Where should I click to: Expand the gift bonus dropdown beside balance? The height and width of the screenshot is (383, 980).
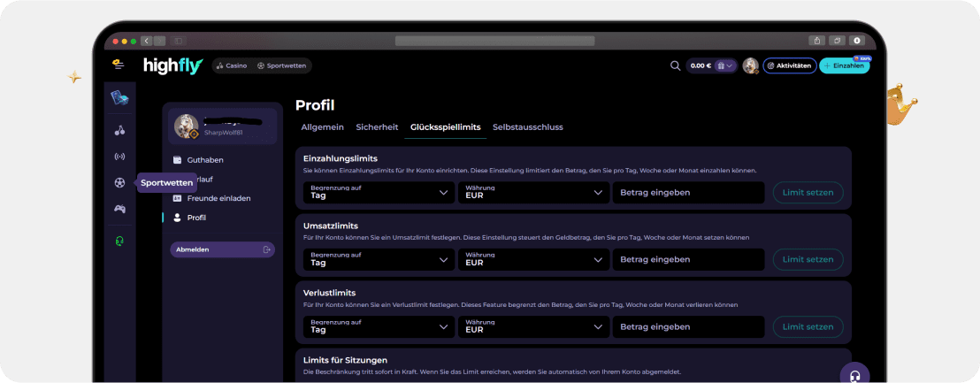(x=726, y=65)
